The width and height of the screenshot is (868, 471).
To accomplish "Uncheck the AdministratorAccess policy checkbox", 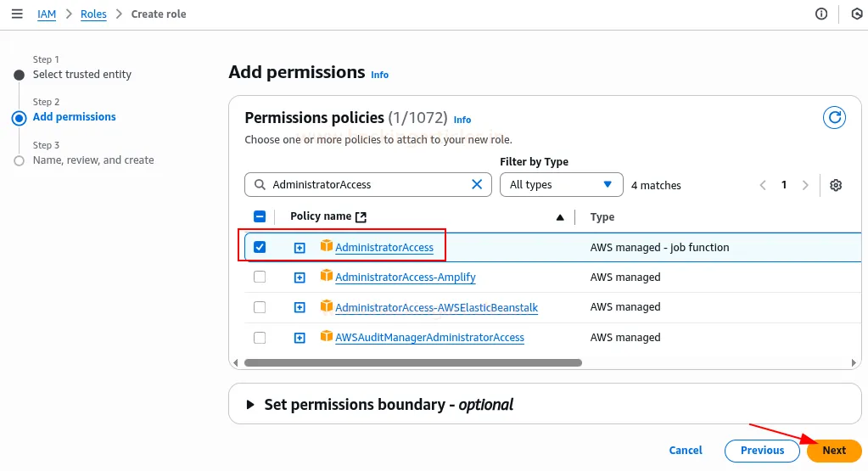I will click(x=260, y=247).
